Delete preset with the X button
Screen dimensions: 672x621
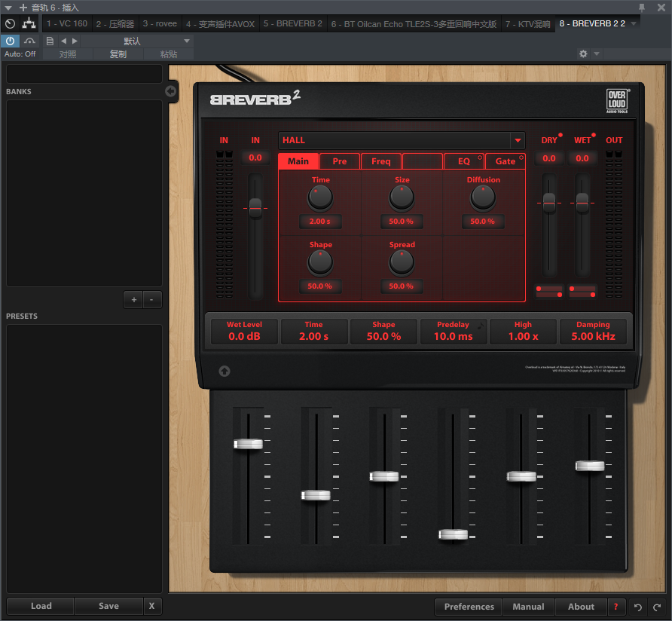[x=151, y=606]
